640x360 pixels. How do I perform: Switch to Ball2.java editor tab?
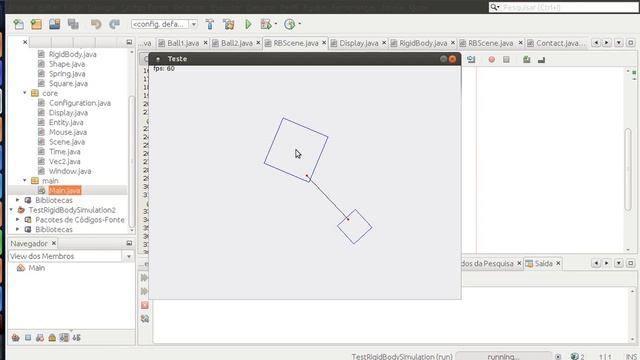coord(237,43)
